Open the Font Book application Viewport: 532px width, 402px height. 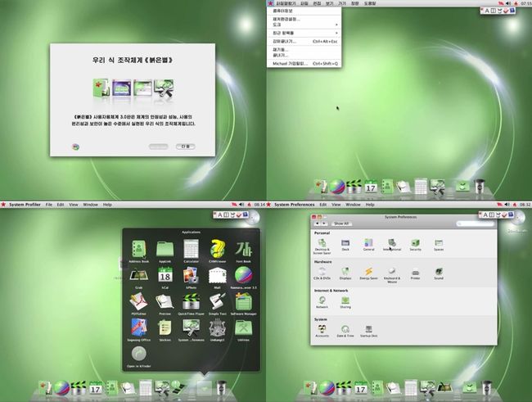click(244, 249)
